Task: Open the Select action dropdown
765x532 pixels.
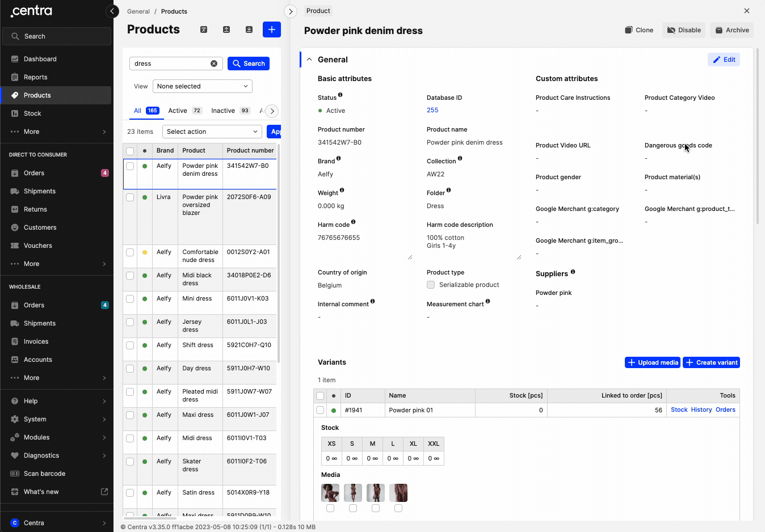Action: point(212,132)
